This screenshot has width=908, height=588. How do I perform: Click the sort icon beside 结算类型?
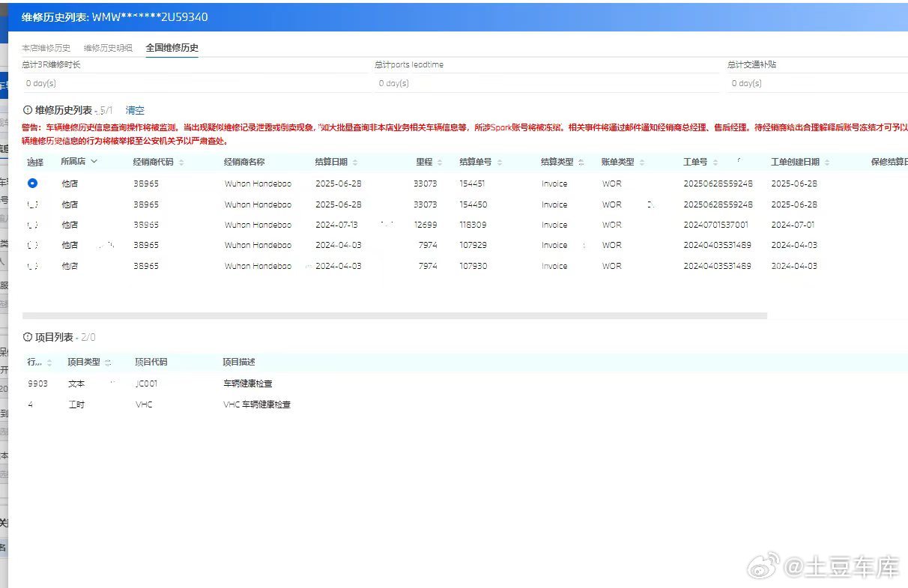click(x=582, y=163)
